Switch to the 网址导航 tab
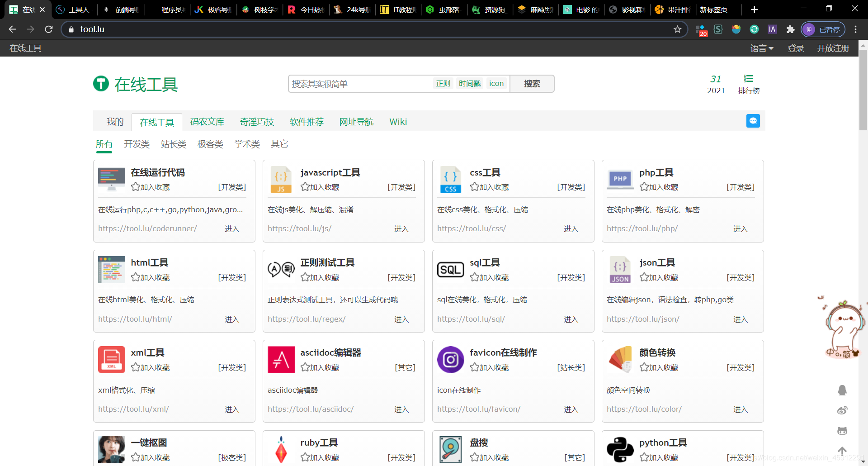This screenshot has height=466, width=868. [356, 122]
